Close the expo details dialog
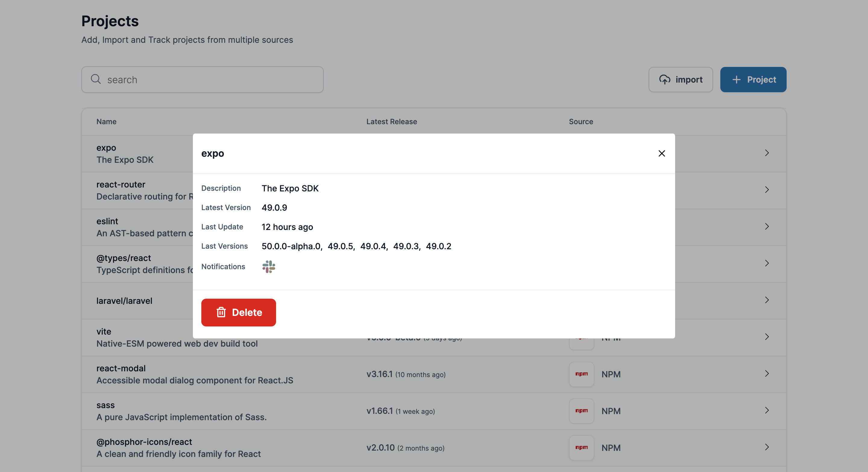 (x=662, y=153)
